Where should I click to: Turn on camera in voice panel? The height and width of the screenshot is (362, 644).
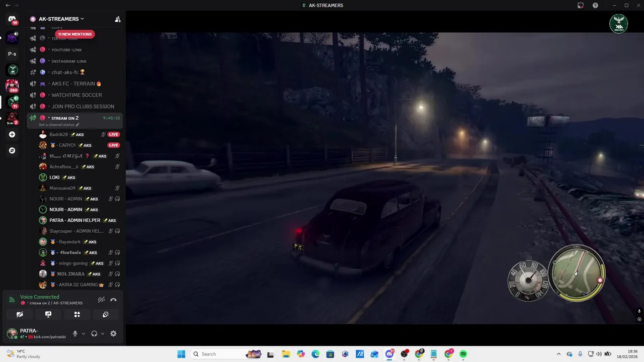click(x=20, y=314)
